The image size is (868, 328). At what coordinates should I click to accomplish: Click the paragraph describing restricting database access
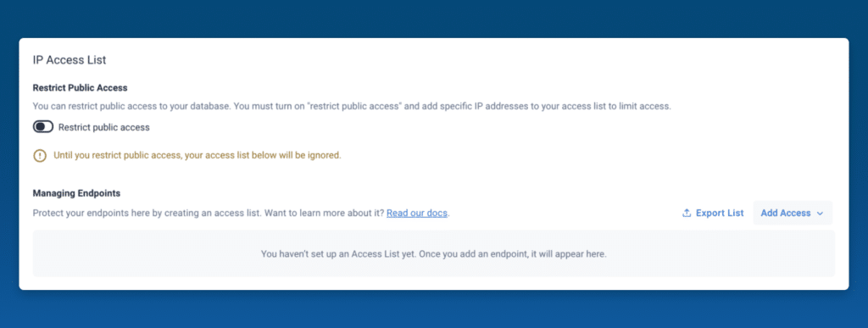[x=352, y=106]
